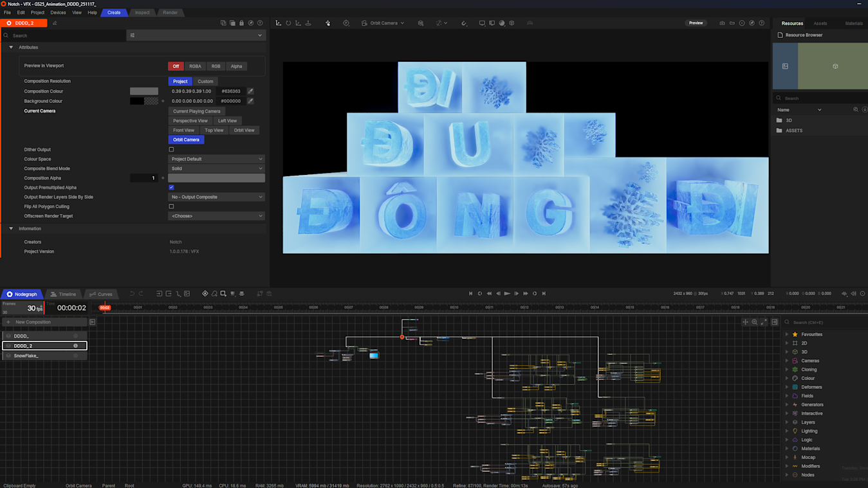The height and width of the screenshot is (488, 868).
Task: Set Preview In Viewport to RGBA
Action: click(195, 66)
